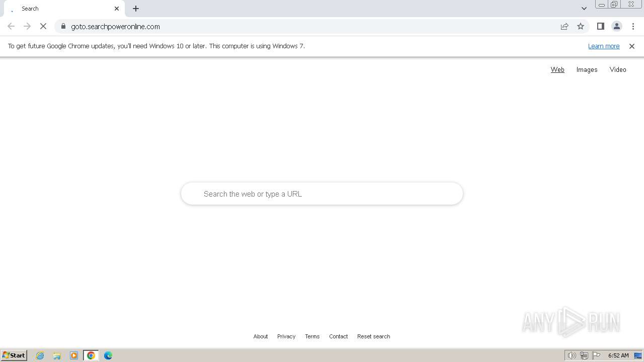Open a new tab

pyautogui.click(x=136, y=9)
